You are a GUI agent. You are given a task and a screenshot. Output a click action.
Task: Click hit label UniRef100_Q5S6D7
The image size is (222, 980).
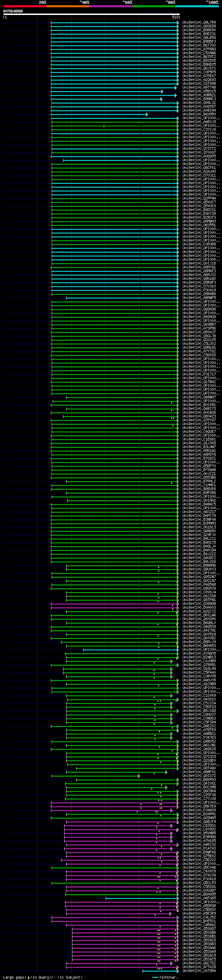click(x=199, y=929)
